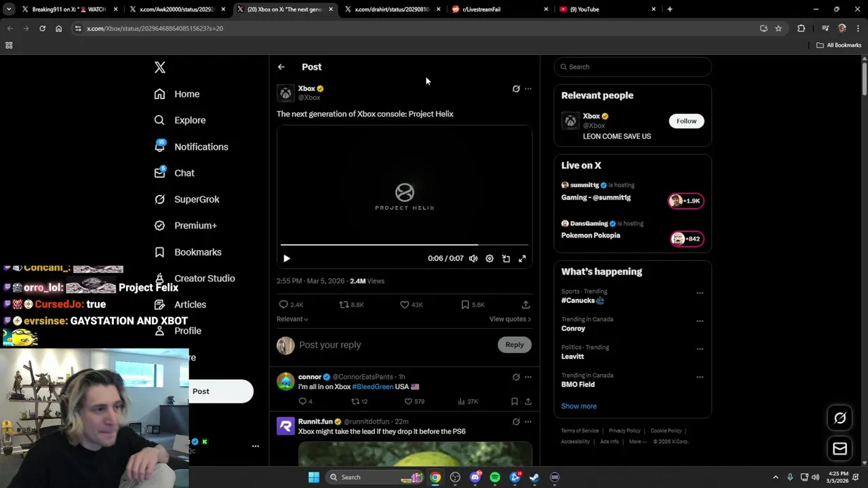The height and width of the screenshot is (488, 868).
Task: Like connor's reply (579)
Action: (414, 401)
